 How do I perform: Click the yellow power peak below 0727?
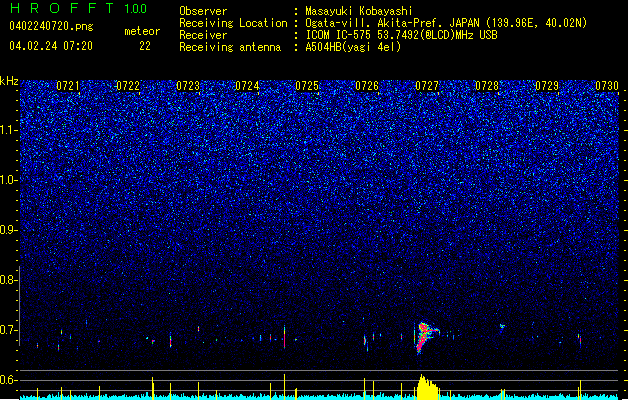[427, 388]
